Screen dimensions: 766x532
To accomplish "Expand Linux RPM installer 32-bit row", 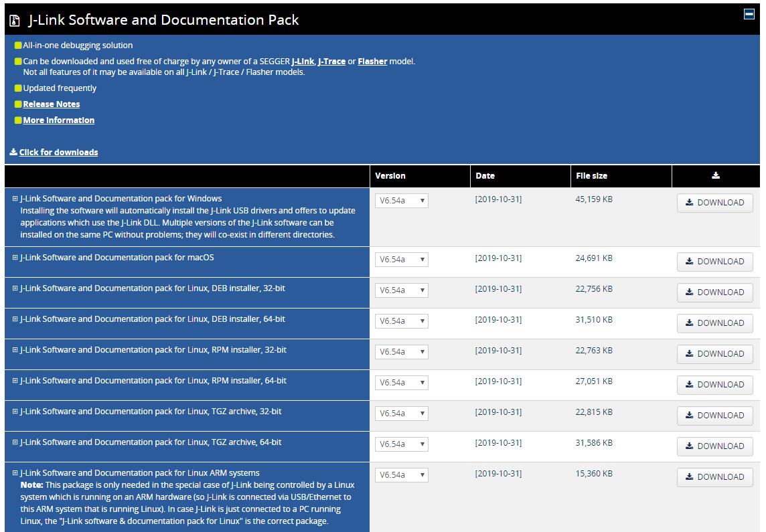I will 15,350.
